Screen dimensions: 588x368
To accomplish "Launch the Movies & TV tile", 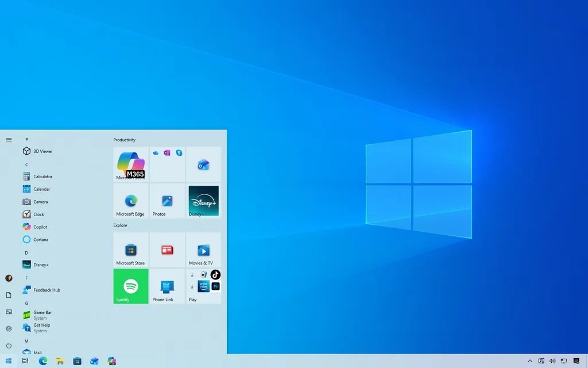I will [204, 250].
